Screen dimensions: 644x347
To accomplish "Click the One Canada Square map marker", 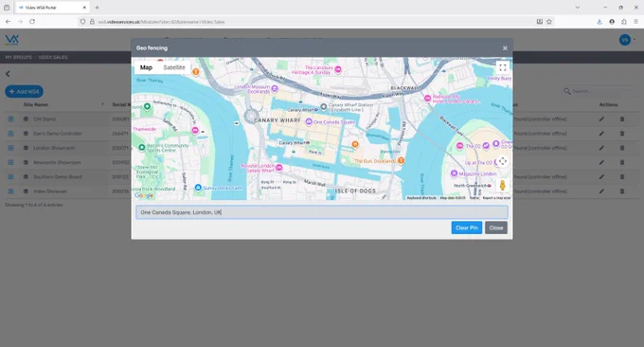I will pos(309,121).
